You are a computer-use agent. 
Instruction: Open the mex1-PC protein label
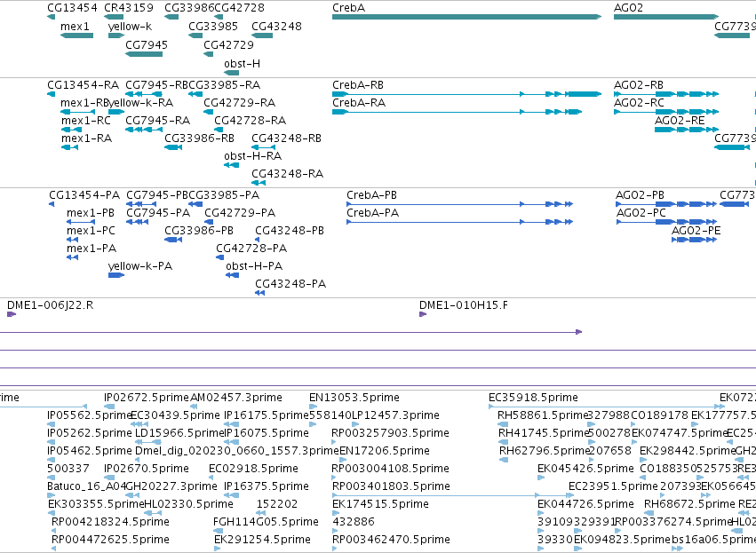click(x=92, y=231)
